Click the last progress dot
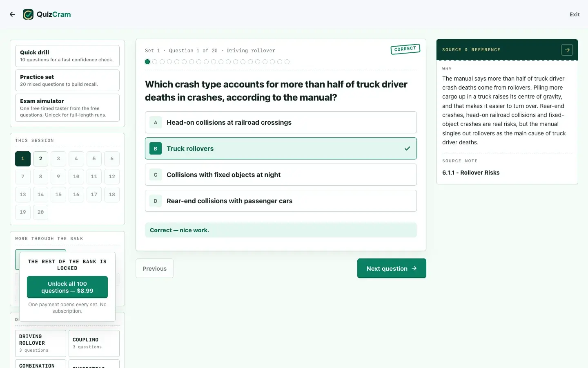The image size is (588, 368). [287, 62]
